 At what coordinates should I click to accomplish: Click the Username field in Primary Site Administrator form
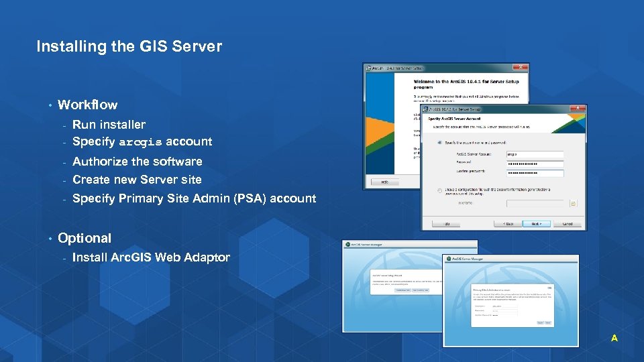[x=505, y=306]
